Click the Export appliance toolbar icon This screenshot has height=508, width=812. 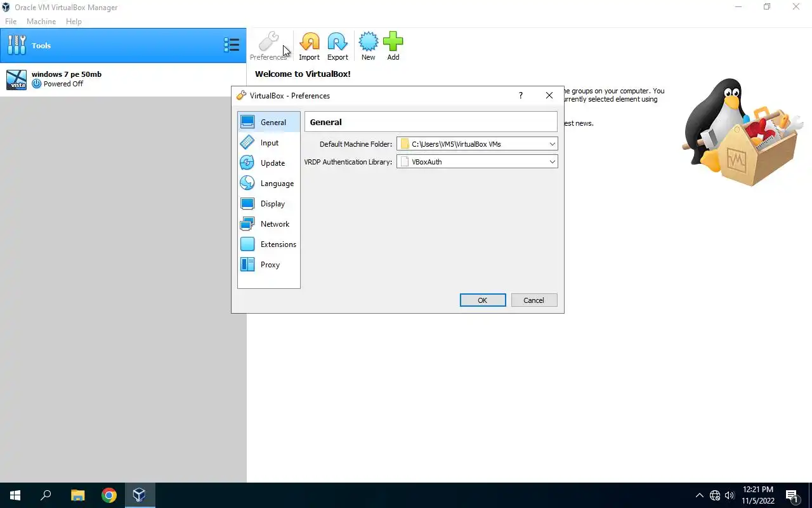(x=337, y=46)
